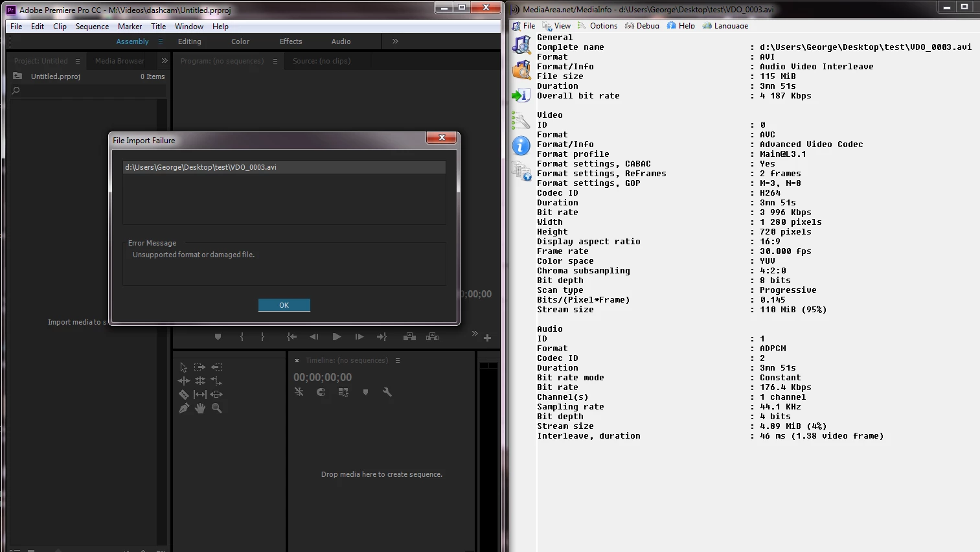Click OK in the File Import Failure dialog
The width and height of the screenshot is (980, 552).
(x=284, y=305)
